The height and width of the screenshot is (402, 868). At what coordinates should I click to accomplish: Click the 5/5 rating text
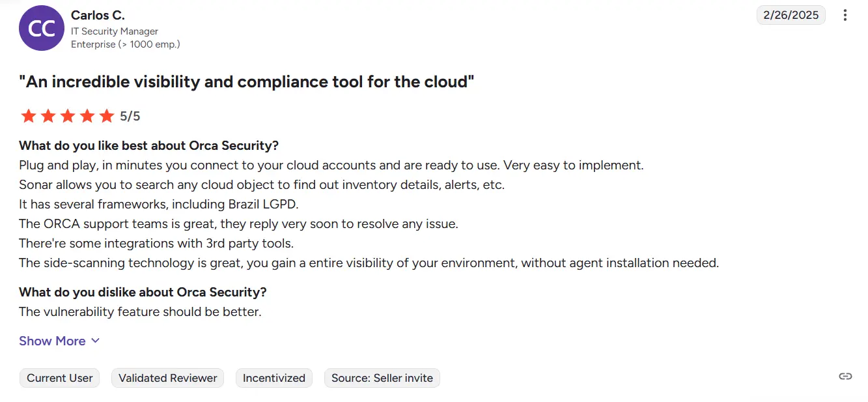(130, 117)
